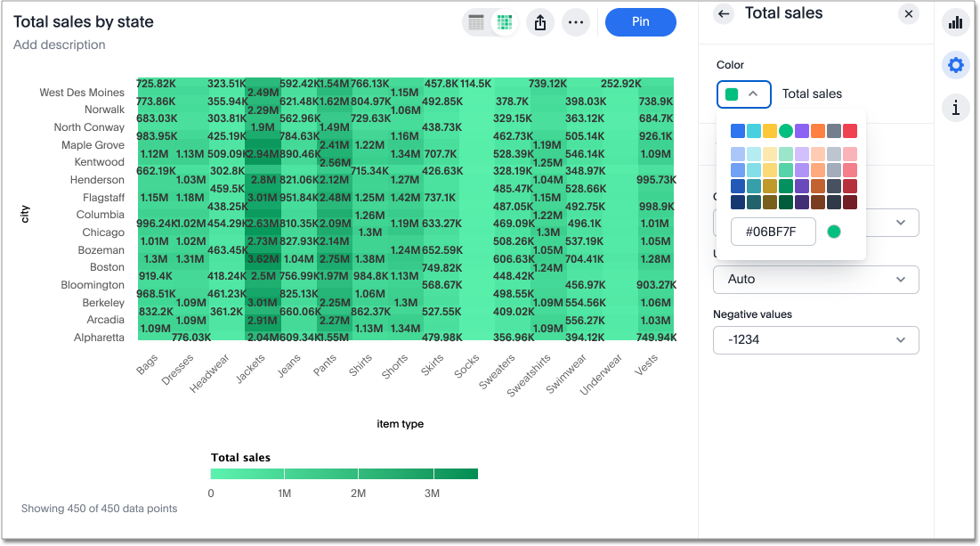Close the Total sales panel with the X
The width and height of the screenshot is (980, 546).
[909, 14]
